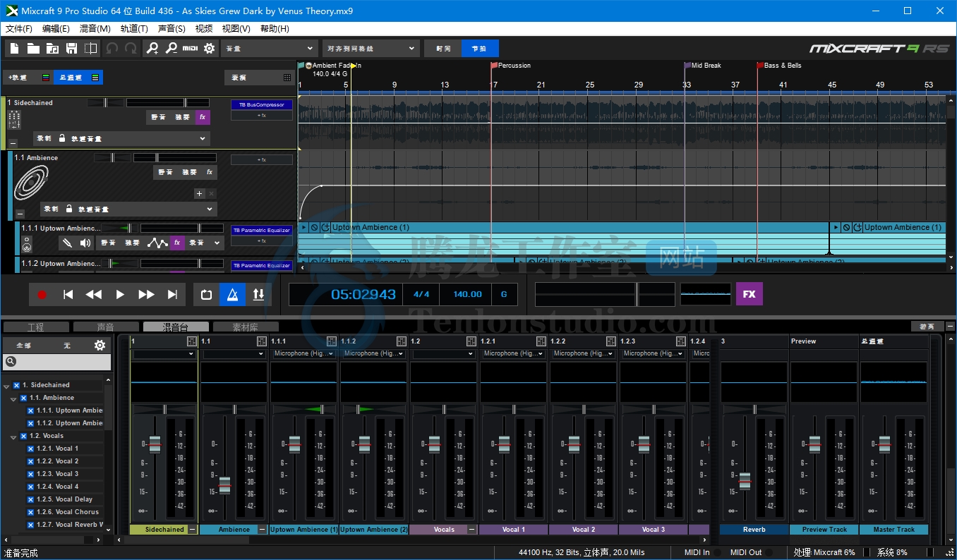Open the pencil icon on Uptown Ambience 1.1.1
This screenshot has width=957, height=560.
[x=67, y=243]
